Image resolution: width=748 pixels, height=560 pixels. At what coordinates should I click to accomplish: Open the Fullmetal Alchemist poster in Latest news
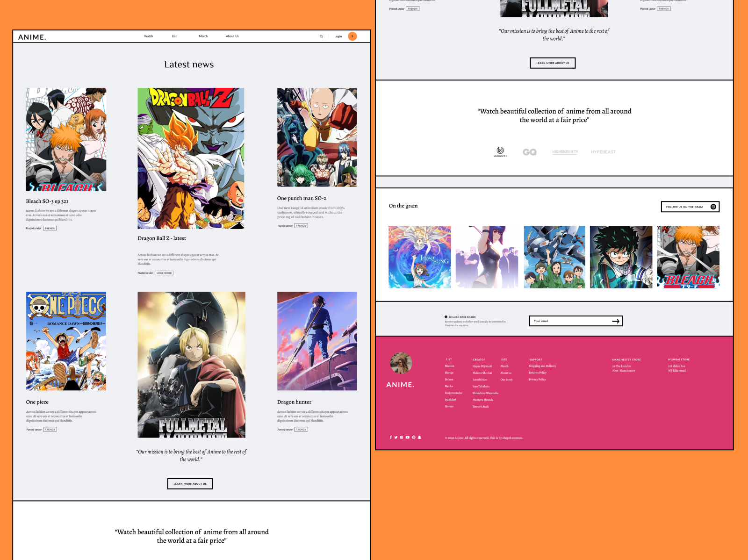(x=191, y=365)
